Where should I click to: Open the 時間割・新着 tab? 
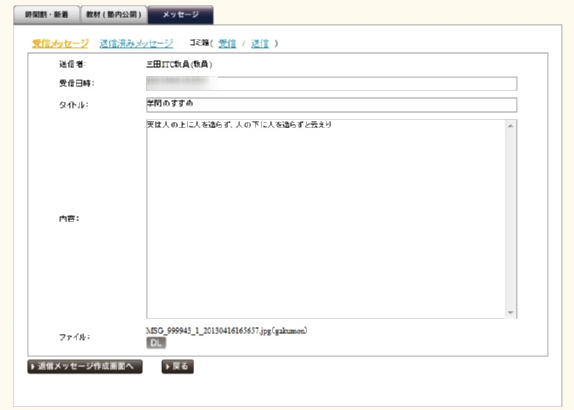46,15
